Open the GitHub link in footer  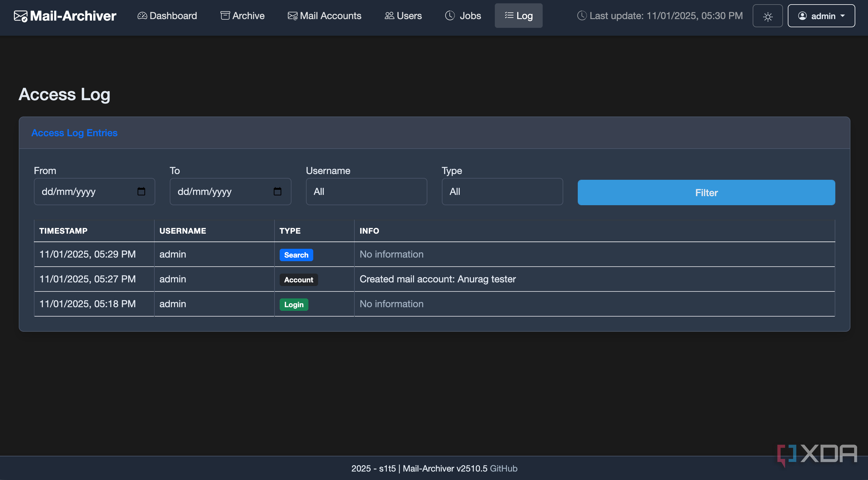click(503, 468)
